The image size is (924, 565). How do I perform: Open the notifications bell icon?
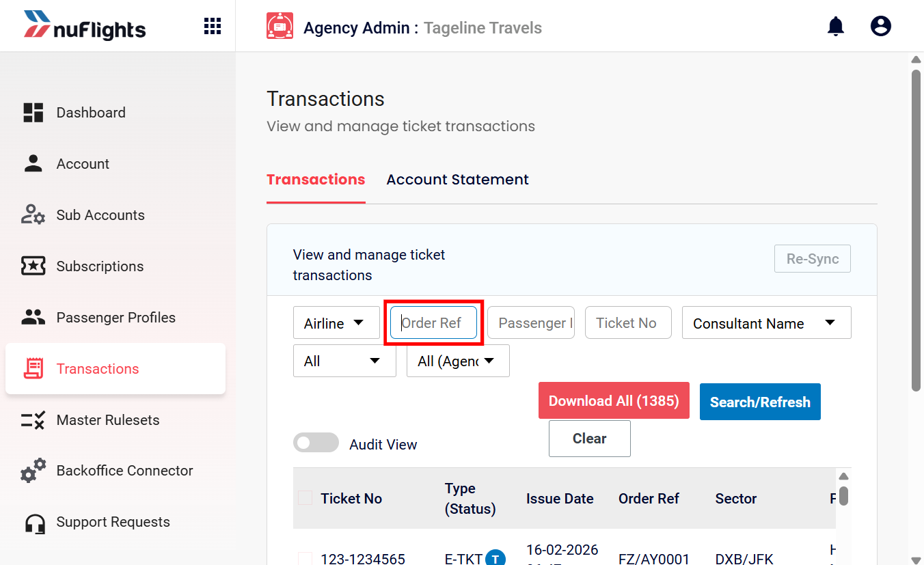click(x=836, y=27)
